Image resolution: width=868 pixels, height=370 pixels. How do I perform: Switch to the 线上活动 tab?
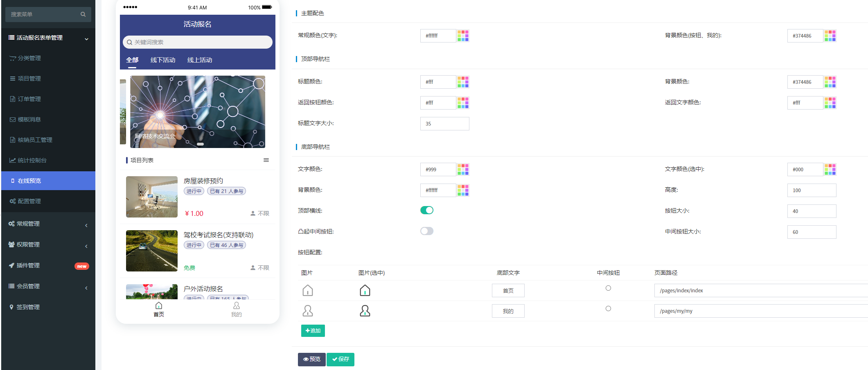point(200,60)
